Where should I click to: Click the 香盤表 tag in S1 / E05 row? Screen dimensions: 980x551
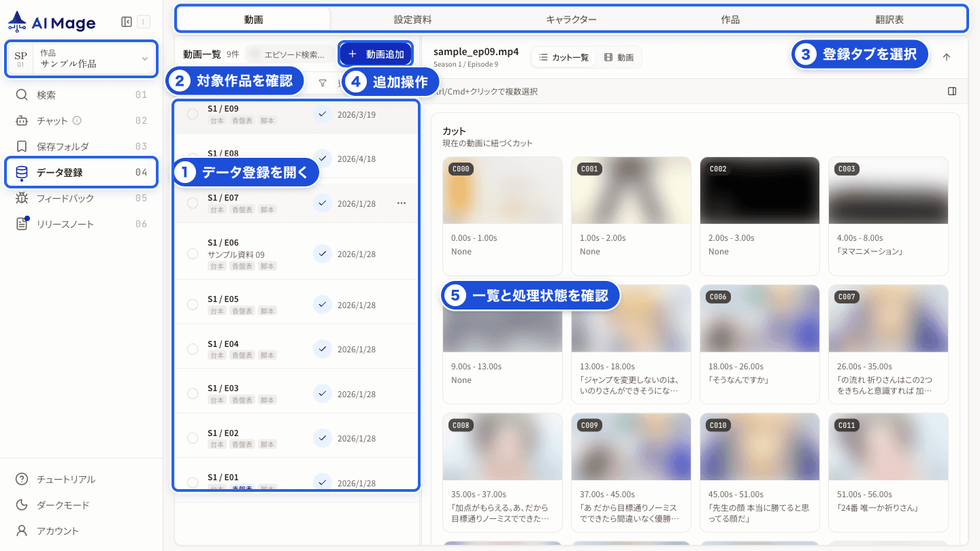pos(242,311)
